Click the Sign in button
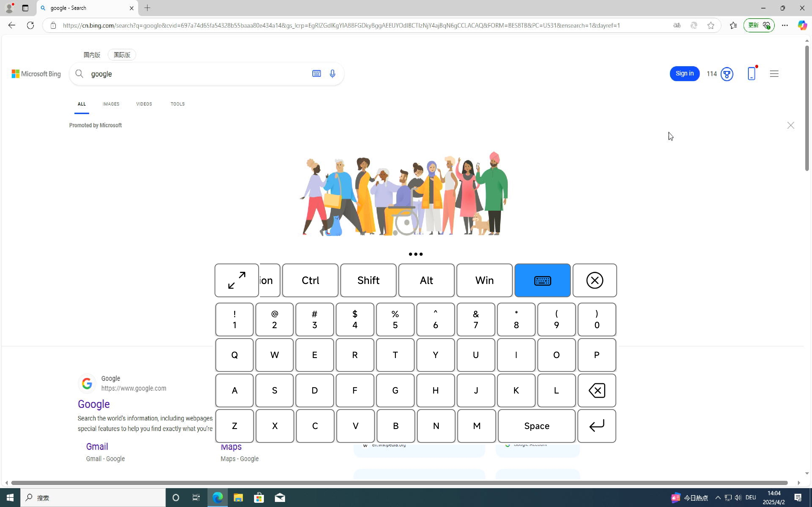The height and width of the screenshot is (507, 812). [684, 74]
